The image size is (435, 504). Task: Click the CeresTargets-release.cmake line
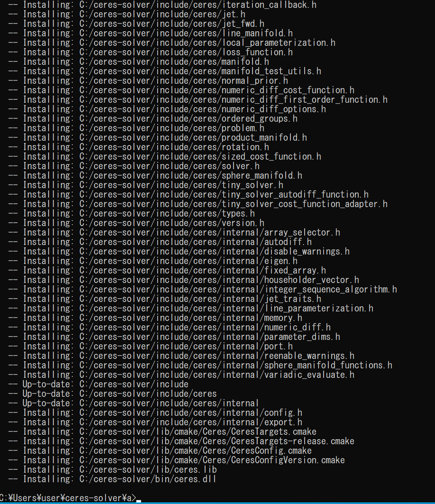[181, 441]
